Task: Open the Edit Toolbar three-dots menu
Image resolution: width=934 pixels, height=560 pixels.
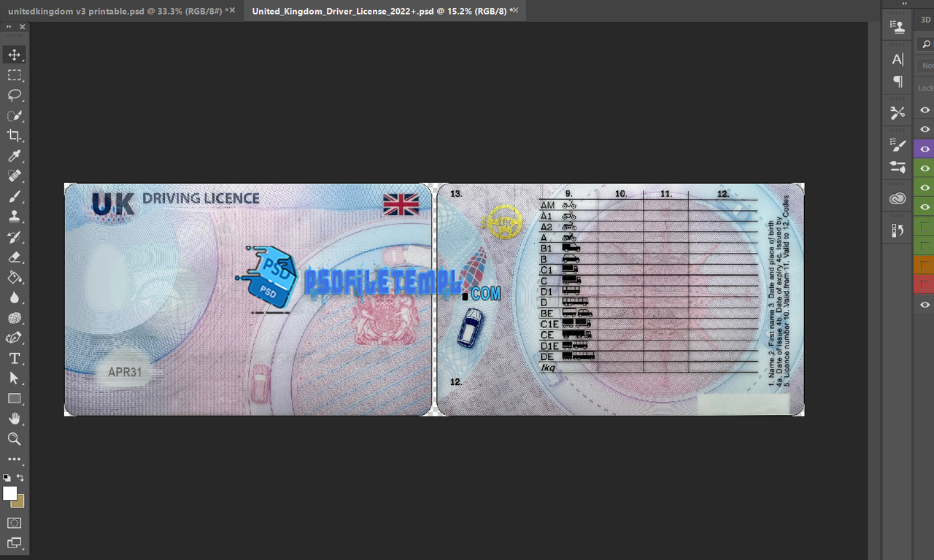Action: 15,459
